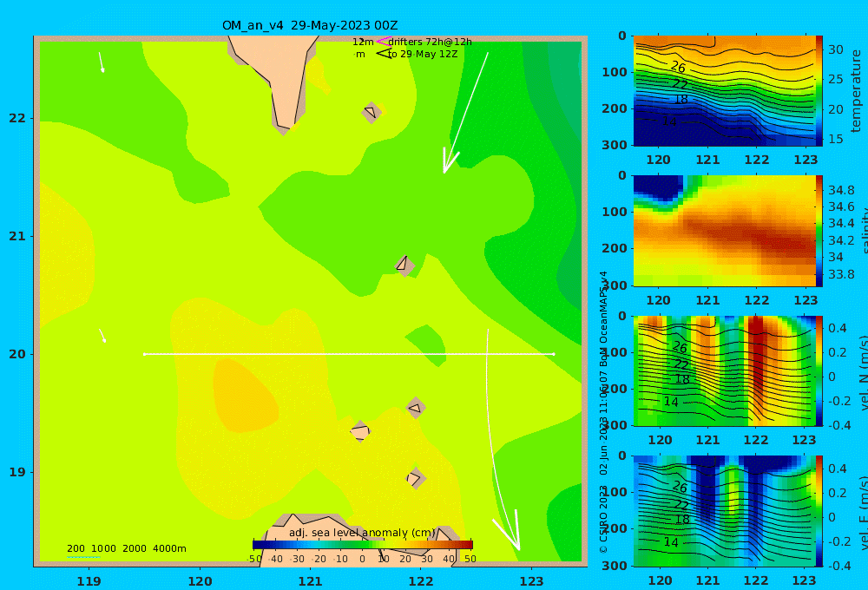Click the 'vel. E (m/s)' axis label

click(863, 513)
